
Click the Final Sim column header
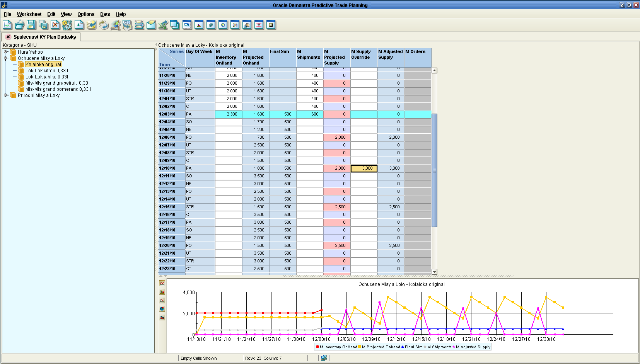[283, 58]
